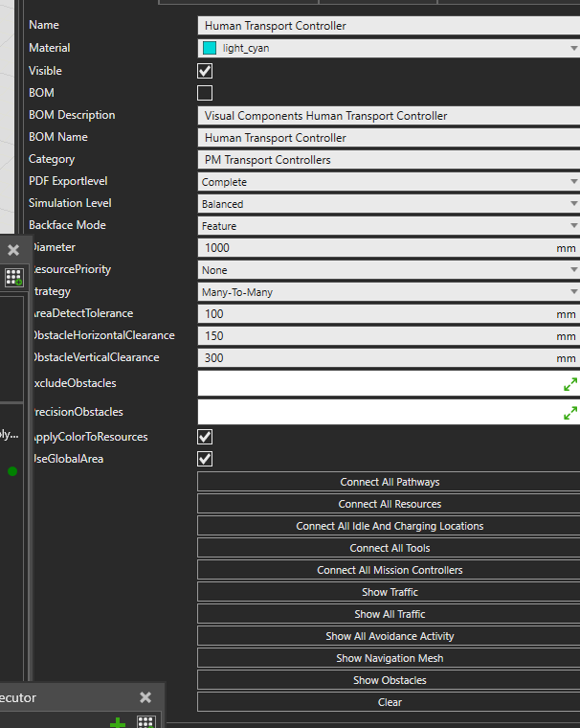The image size is (580, 728).
Task: Click Show Navigation Mesh button
Action: point(389,658)
